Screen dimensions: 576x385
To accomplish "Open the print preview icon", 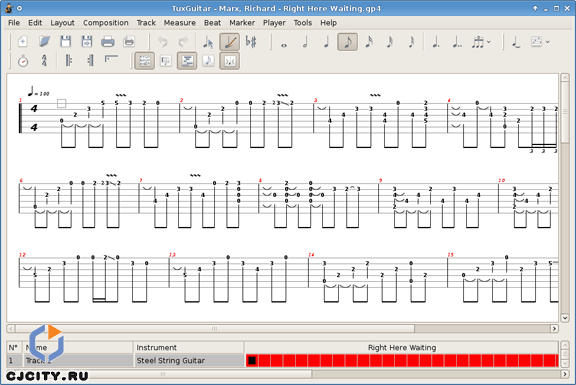I will (129, 42).
